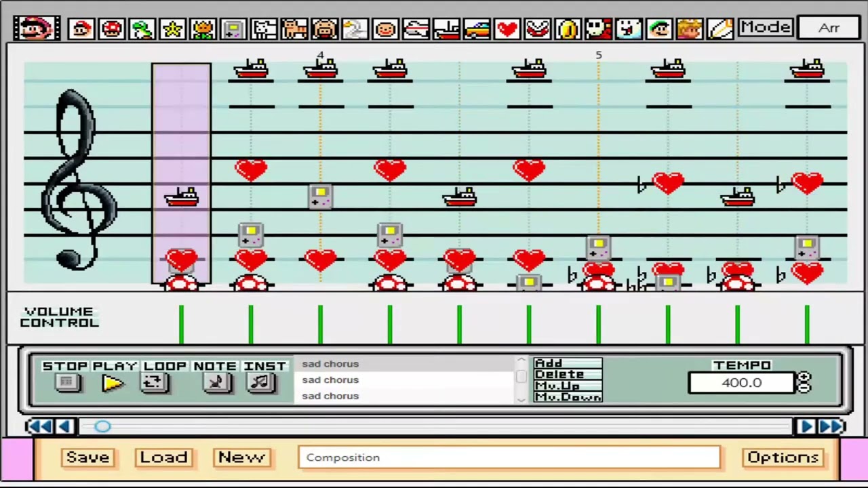
Task: Save the composition
Action: point(87,457)
